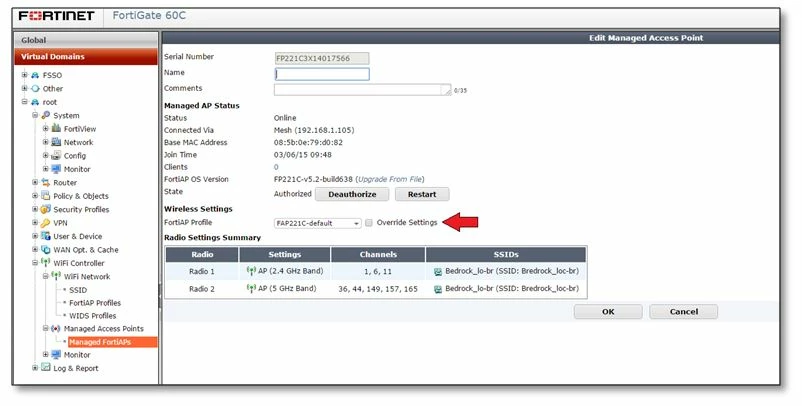Open WIDS Profiles in the tree
The height and width of the screenshot is (406, 802).
point(93,315)
